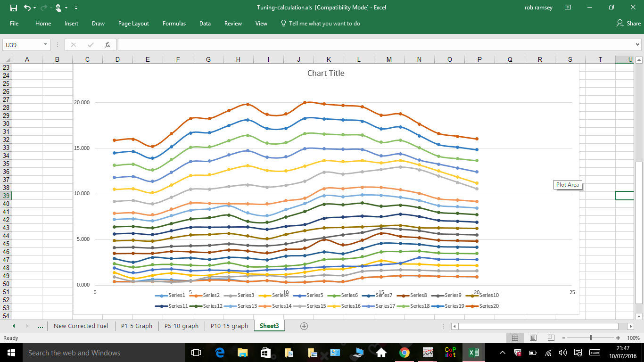Click the Insert Function fx icon

point(107,45)
